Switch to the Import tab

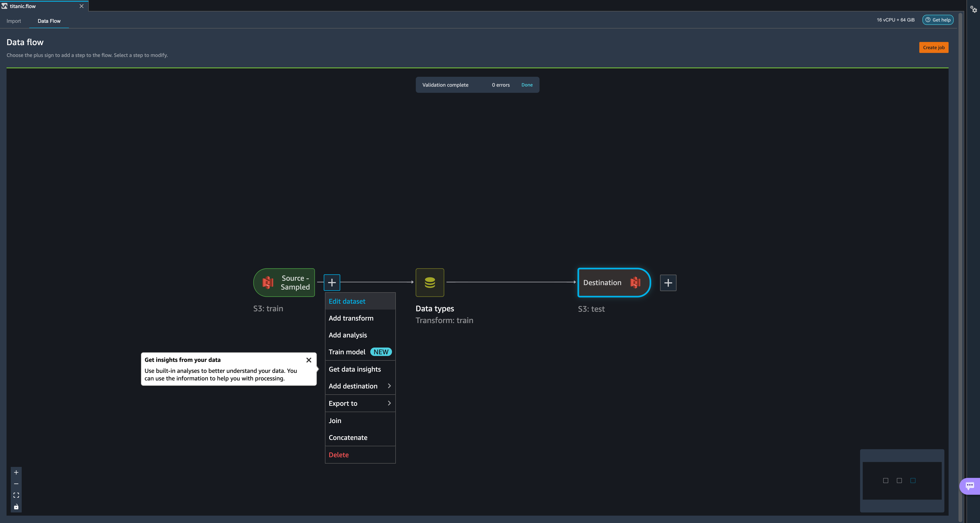click(14, 21)
